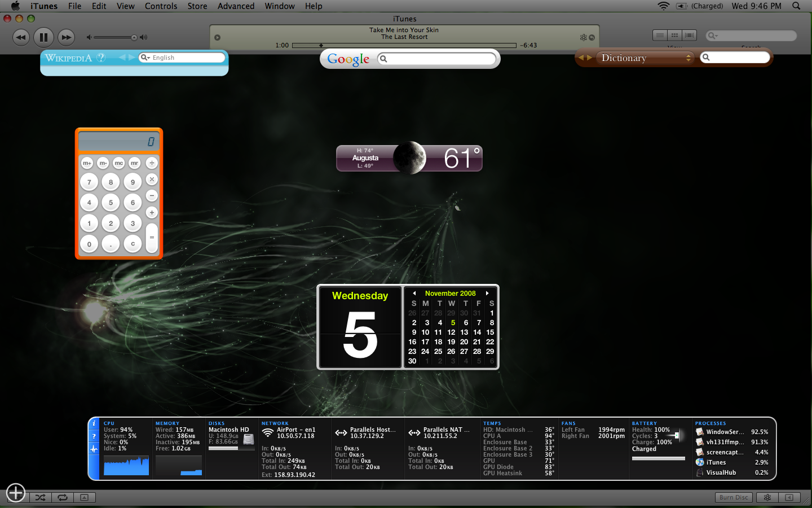
Task: Click the Google logo in widget
Action: coord(348,59)
